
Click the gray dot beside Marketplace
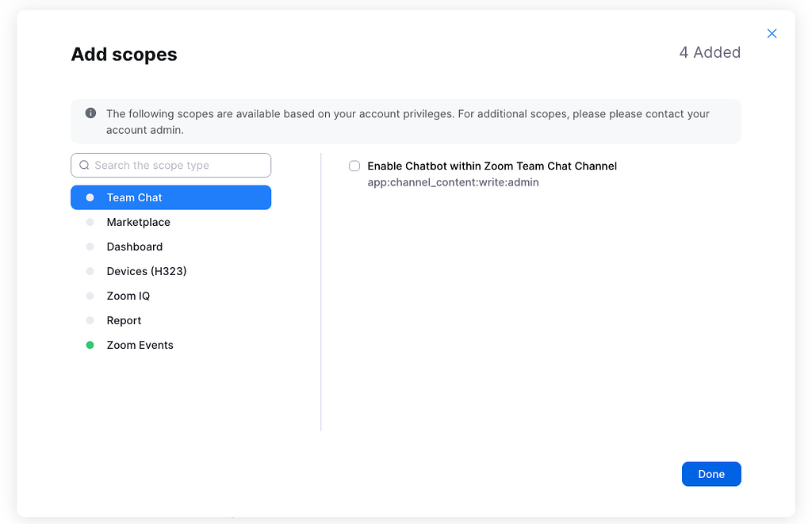90,222
